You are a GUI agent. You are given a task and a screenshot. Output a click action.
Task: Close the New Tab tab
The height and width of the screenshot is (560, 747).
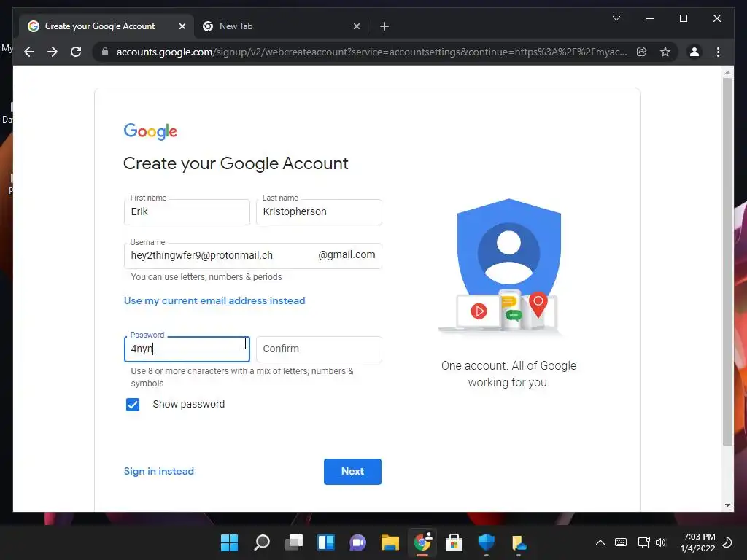[356, 26]
